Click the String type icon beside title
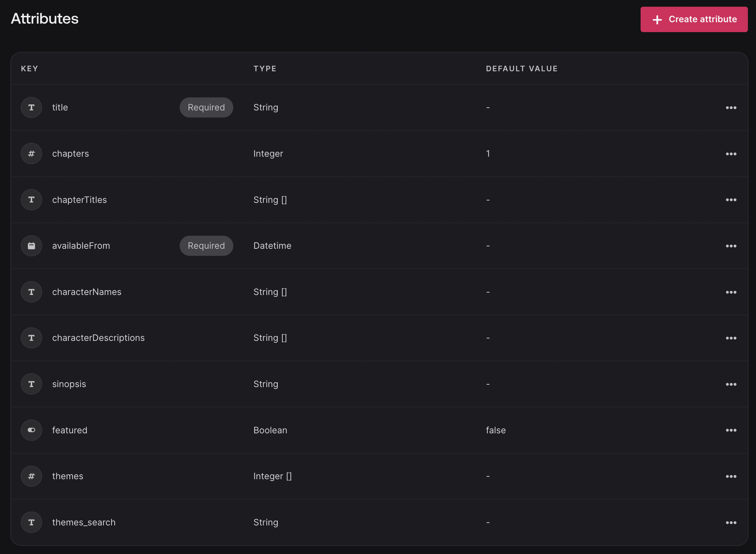The width and height of the screenshot is (756, 554). [31, 107]
